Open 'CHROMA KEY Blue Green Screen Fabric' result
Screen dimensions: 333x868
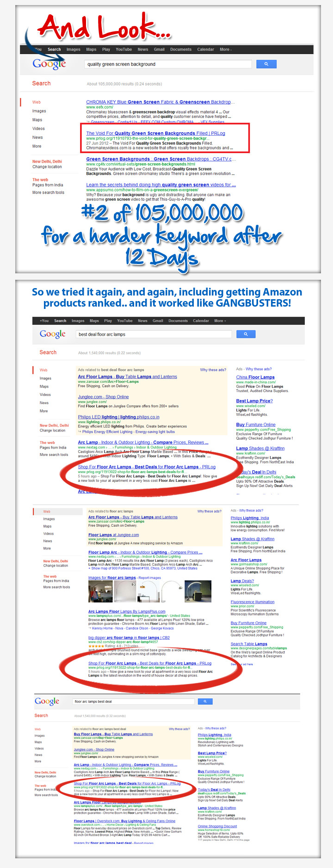(x=160, y=102)
